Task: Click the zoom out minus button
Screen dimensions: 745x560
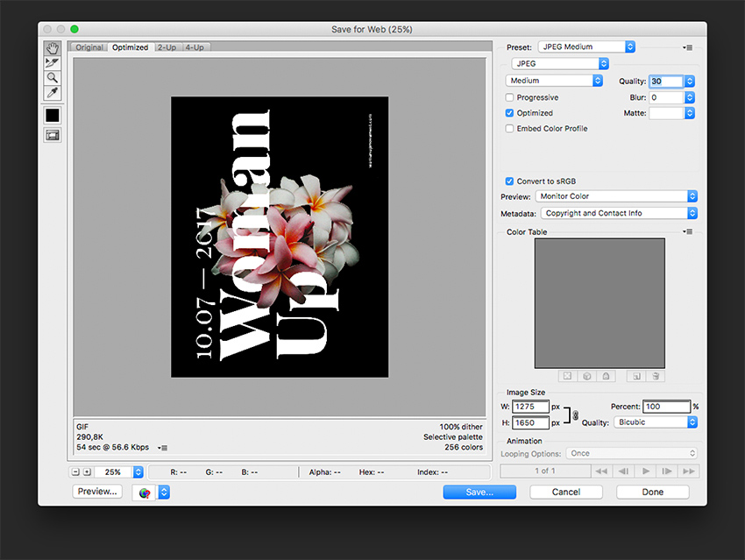Action: coord(75,472)
